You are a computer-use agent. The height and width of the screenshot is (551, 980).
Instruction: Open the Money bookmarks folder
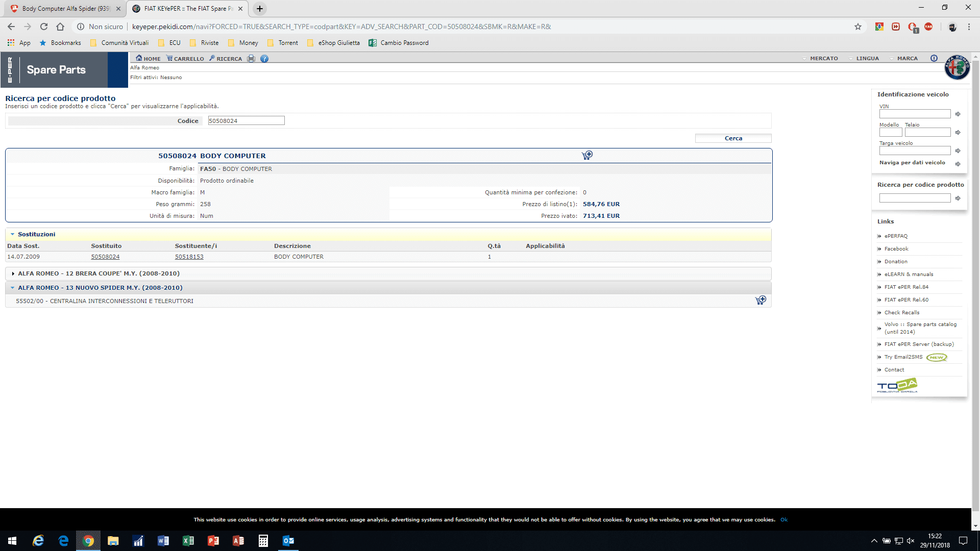[x=243, y=43]
